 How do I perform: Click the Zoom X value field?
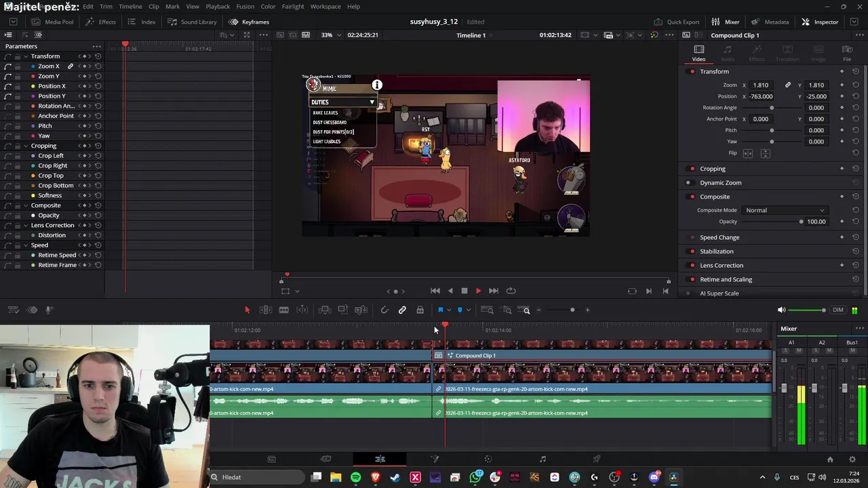click(x=760, y=85)
